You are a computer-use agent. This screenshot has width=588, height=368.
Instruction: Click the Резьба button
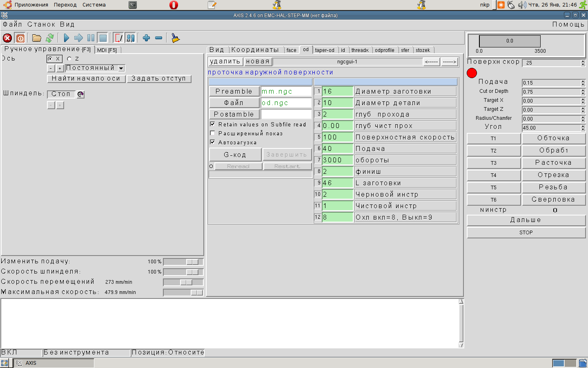[554, 187]
